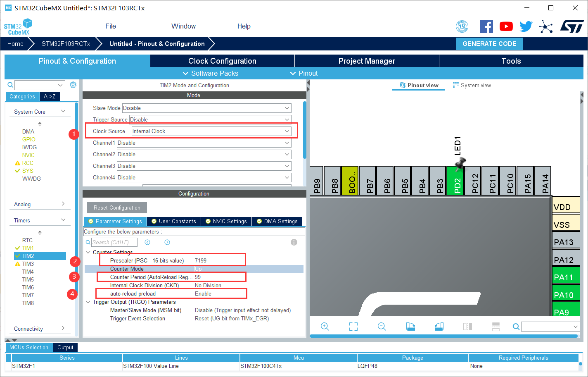Open the Facebook icon in the header
This screenshot has height=377, width=588.
pyautogui.click(x=486, y=26)
